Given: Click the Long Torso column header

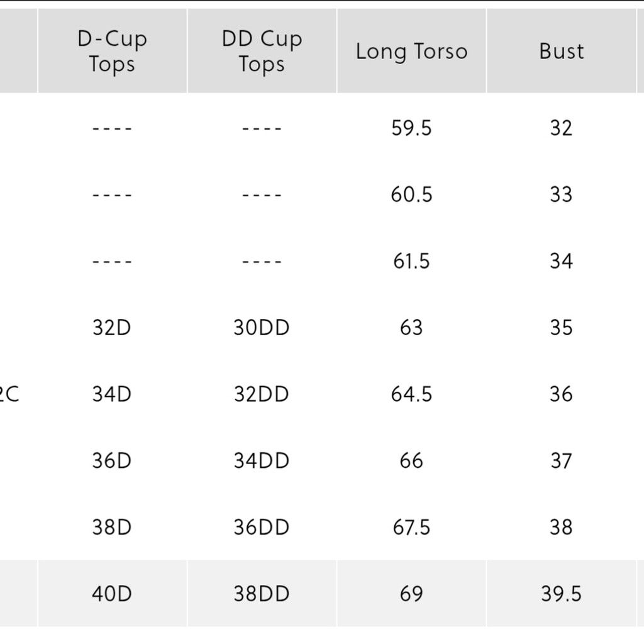Looking at the screenshot, I should click(411, 51).
